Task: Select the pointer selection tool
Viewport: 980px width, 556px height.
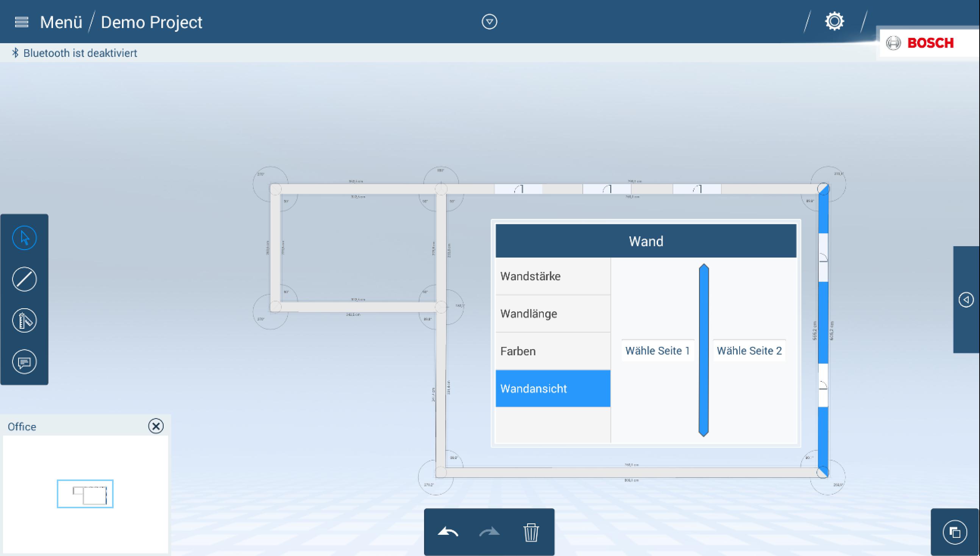Action: (25, 238)
